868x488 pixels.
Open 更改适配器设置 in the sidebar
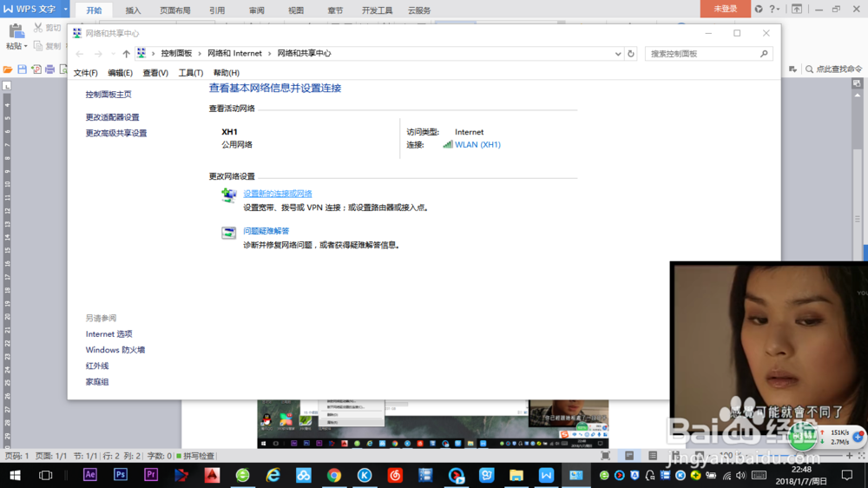tap(112, 117)
